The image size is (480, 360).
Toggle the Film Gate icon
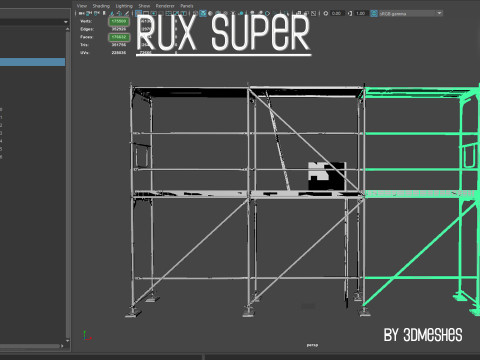point(146,13)
